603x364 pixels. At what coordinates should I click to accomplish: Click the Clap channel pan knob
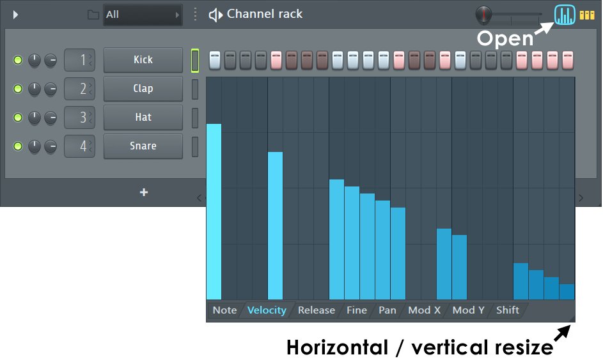tap(35, 89)
